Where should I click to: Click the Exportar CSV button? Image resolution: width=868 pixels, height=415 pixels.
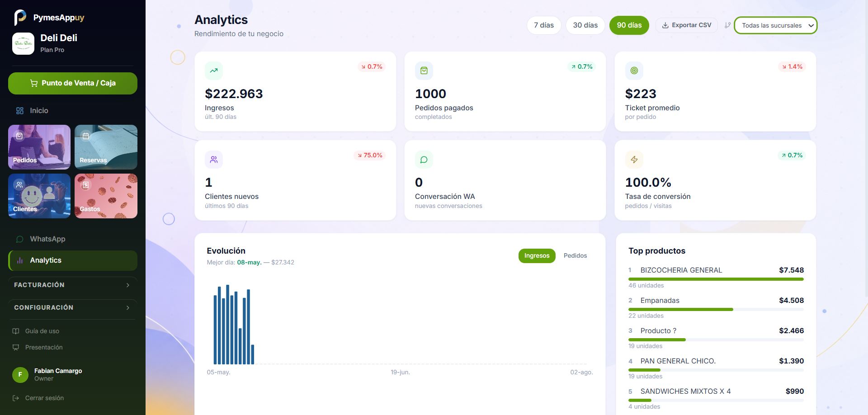pyautogui.click(x=687, y=25)
